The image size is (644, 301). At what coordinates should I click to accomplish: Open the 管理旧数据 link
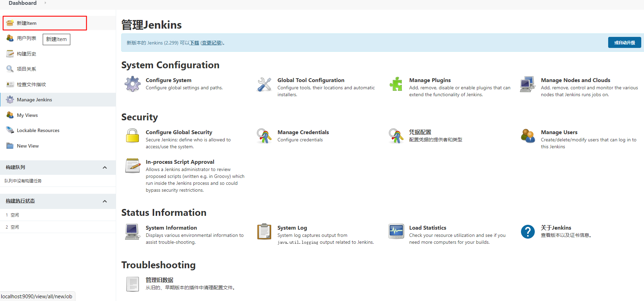160,280
